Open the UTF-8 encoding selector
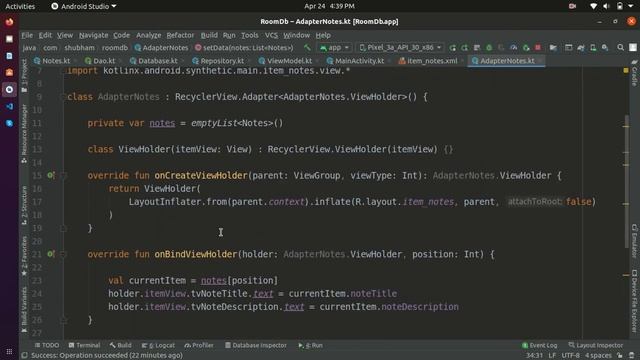The image size is (640, 360). pyautogui.click(x=571, y=356)
